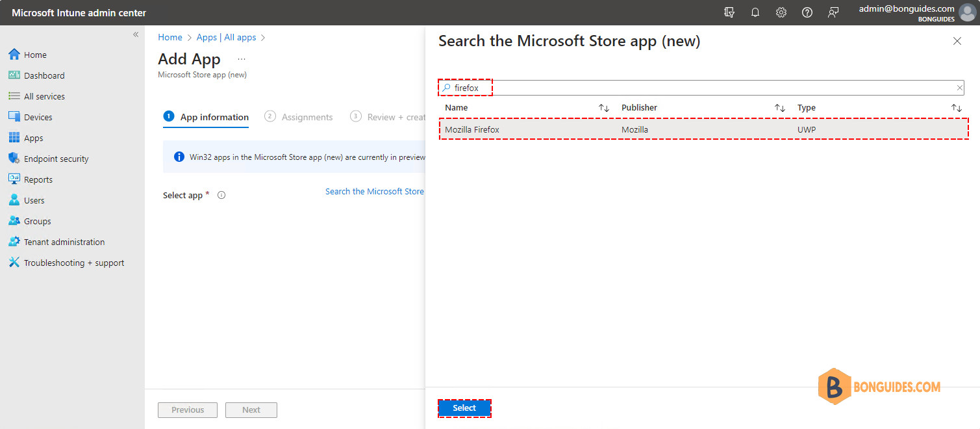980x429 pixels.
Task: Collapse the left navigation menu
Action: pos(136,34)
